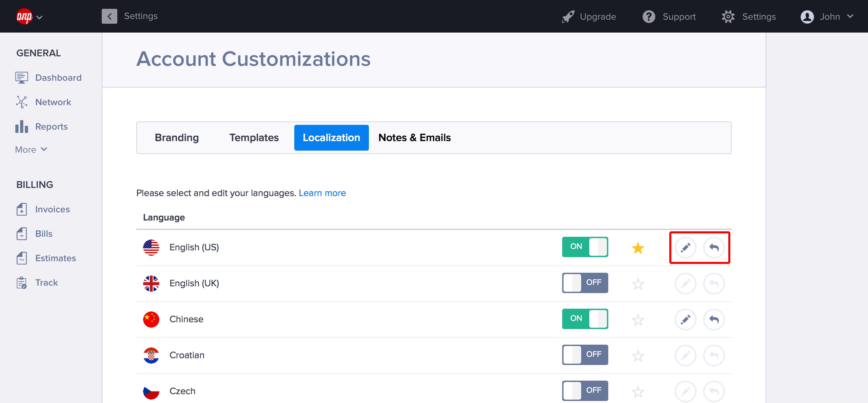Expand the More menu in sidebar

(x=31, y=150)
